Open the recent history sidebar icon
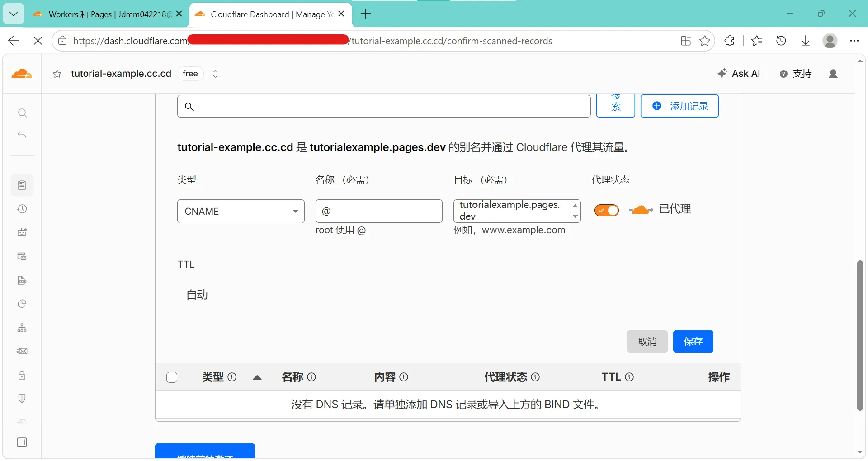The width and height of the screenshot is (868, 461). coord(22,209)
